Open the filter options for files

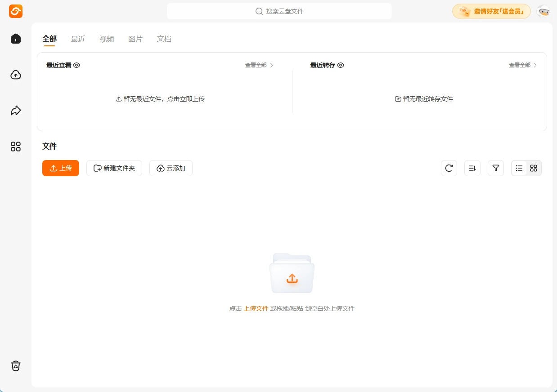(495, 168)
